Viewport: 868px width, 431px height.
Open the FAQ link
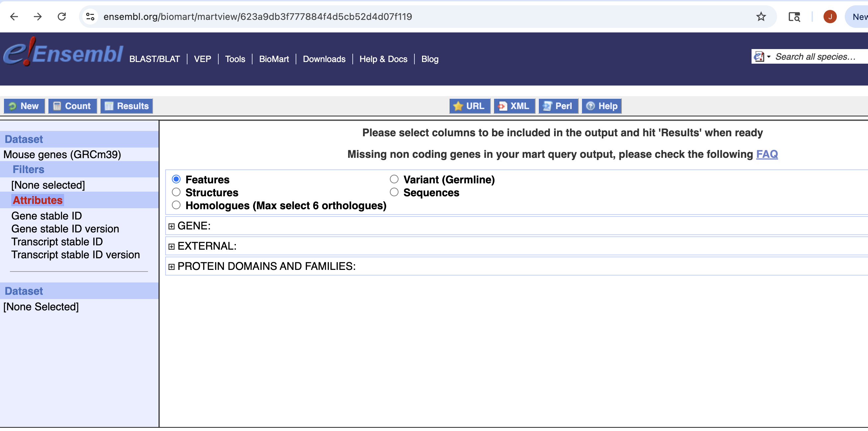coord(766,154)
